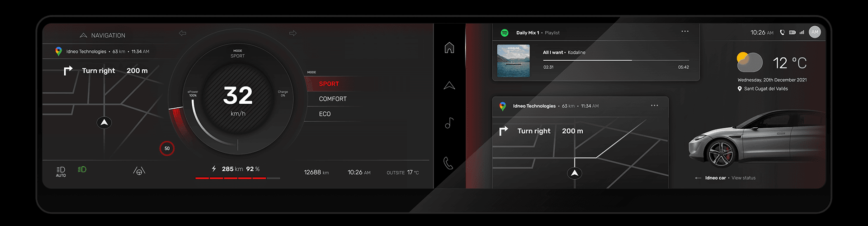This screenshot has height=226, width=868.
Task: Open the map card three-dot menu
Action: (x=654, y=106)
